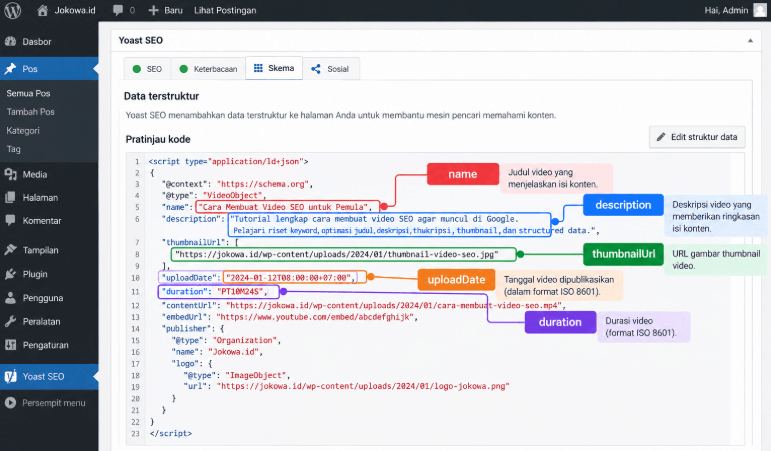
Task: Open the Pengguna menu item
Action: point(49,298)
